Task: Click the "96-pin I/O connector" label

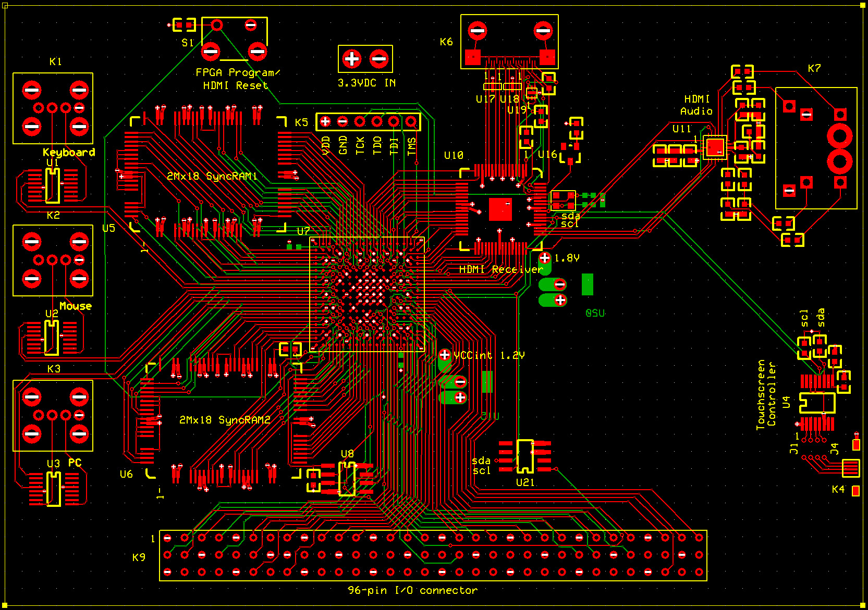Action: coord(412,590)
